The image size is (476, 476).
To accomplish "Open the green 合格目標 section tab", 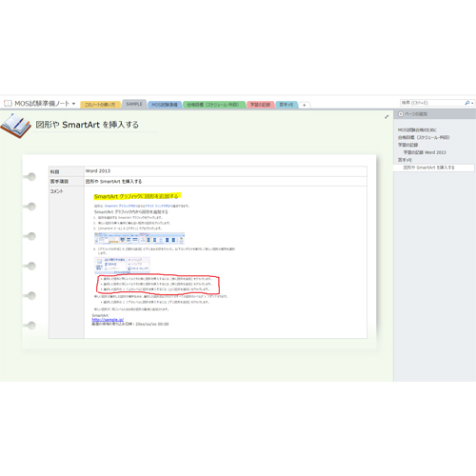I will tap(214, 105).
